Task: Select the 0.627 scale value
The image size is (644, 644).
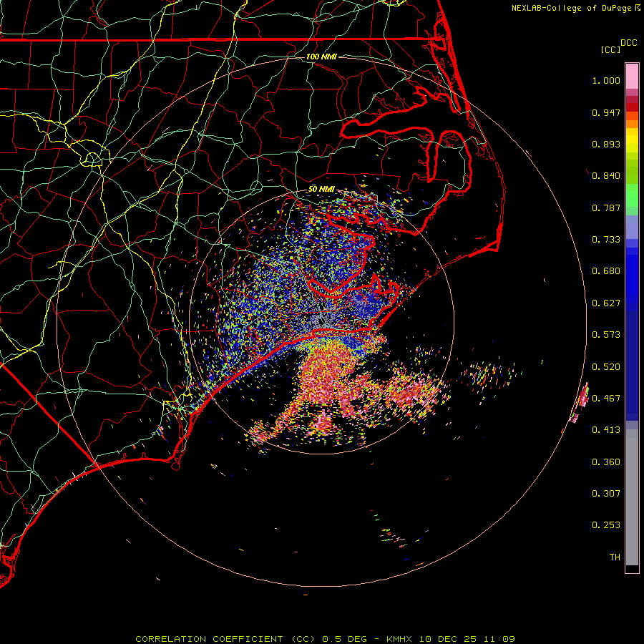Action: click(x=606, y=303)
